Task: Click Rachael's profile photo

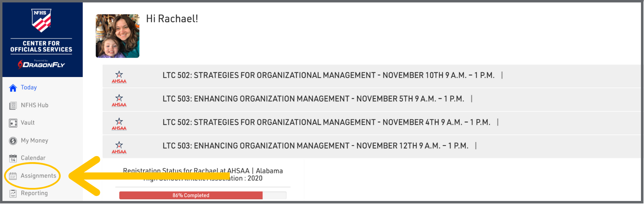Action: tap(117, 36)
